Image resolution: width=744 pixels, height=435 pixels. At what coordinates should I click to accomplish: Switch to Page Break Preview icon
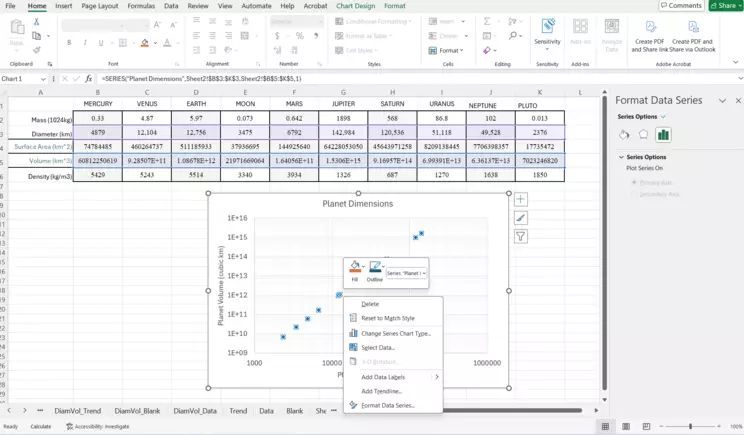click(646, 426)
